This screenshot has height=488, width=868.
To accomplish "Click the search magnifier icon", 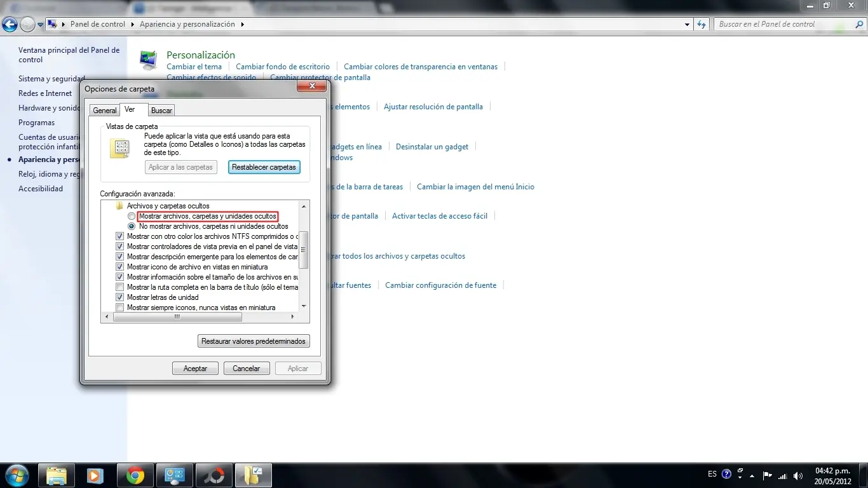I will point(858,24).
